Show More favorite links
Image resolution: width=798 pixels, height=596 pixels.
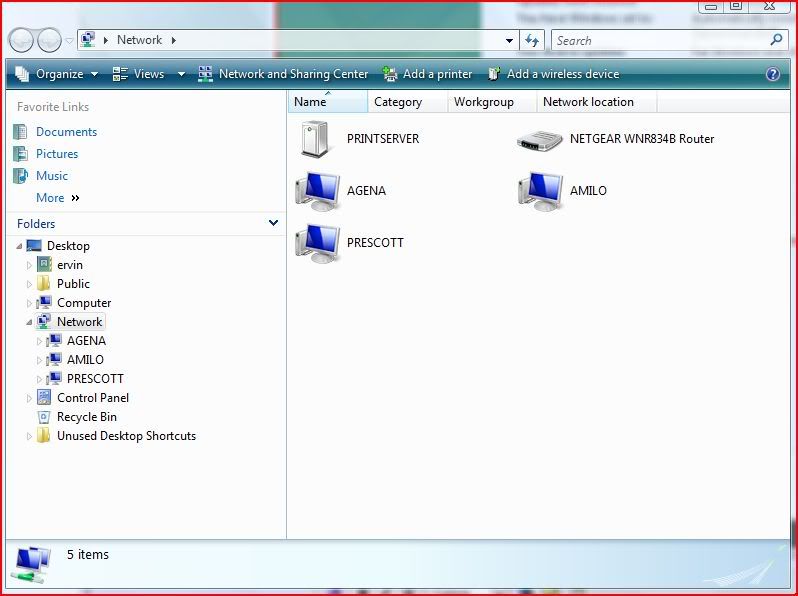click(x=58, y=197)
